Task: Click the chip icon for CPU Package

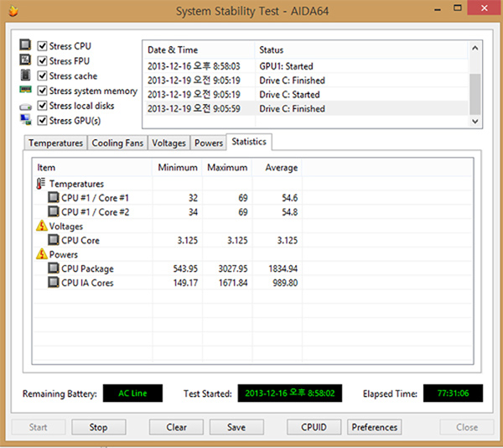Action: (x=54, y=268)
